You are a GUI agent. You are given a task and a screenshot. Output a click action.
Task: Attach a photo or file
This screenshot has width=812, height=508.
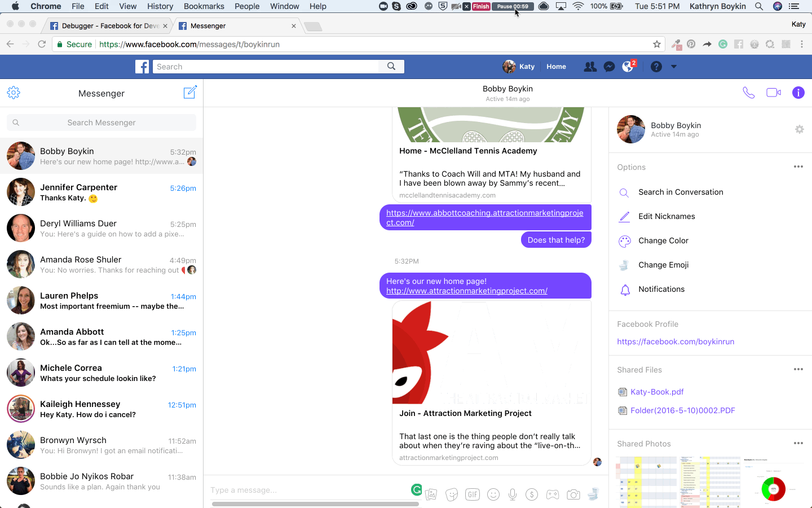[x=431, y=494]
